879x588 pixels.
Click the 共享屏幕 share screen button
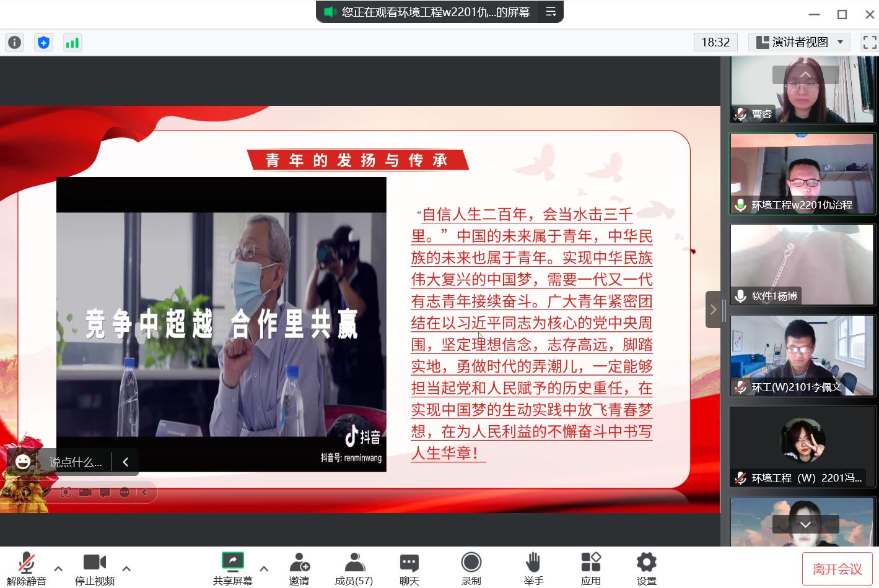tap(233, 568)
